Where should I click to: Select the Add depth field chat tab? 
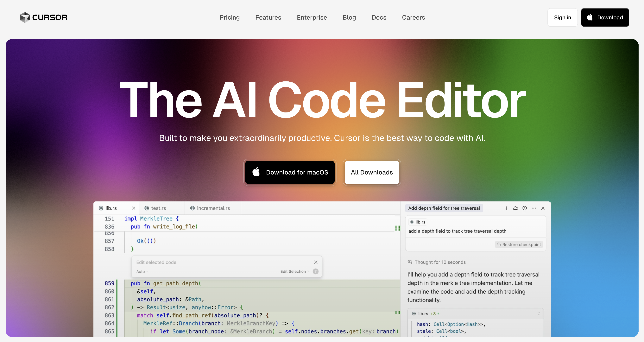[x=444, y=208]
